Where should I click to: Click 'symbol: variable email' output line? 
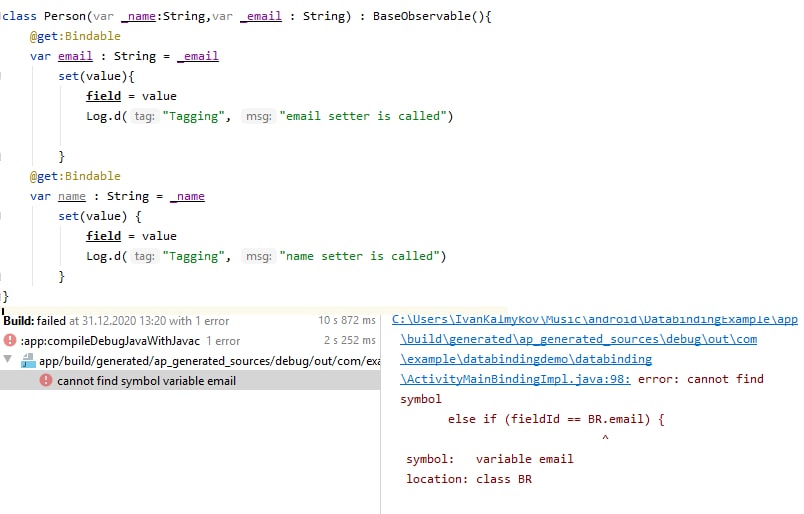(490, 459)
